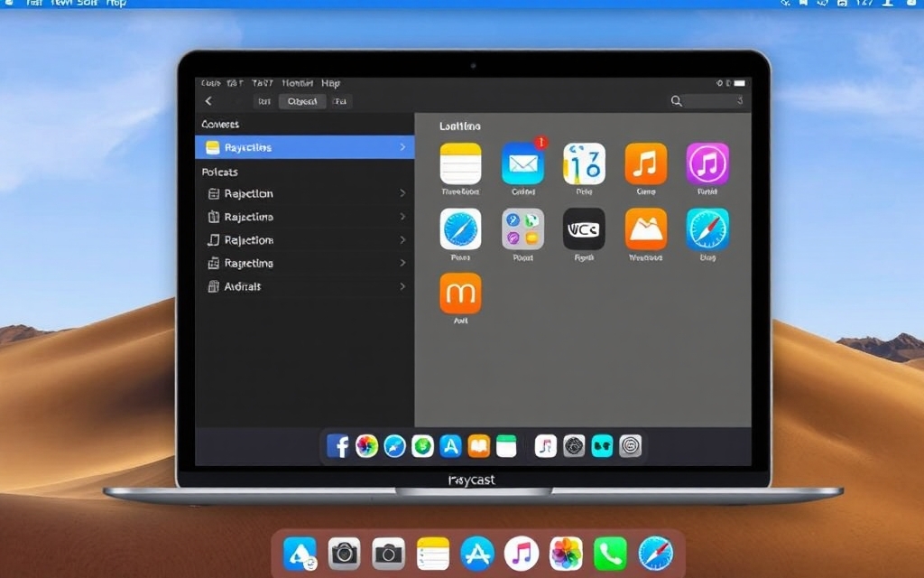924x578 pixels.
Task: Open the Photos flower icon in the desktop dock
Action: click(566, 554)
